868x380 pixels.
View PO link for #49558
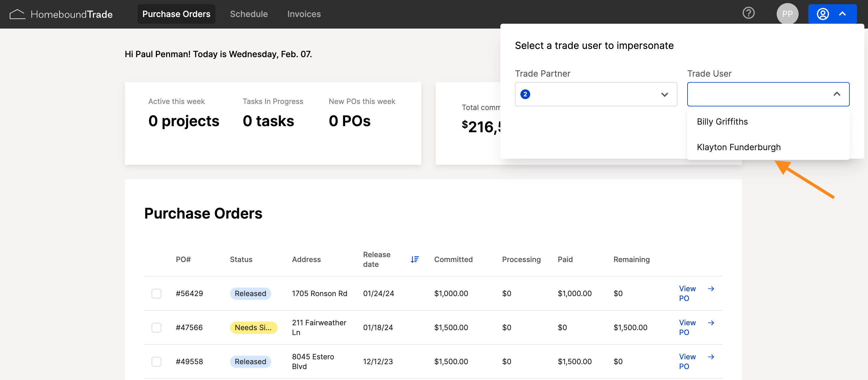point(687,361)
